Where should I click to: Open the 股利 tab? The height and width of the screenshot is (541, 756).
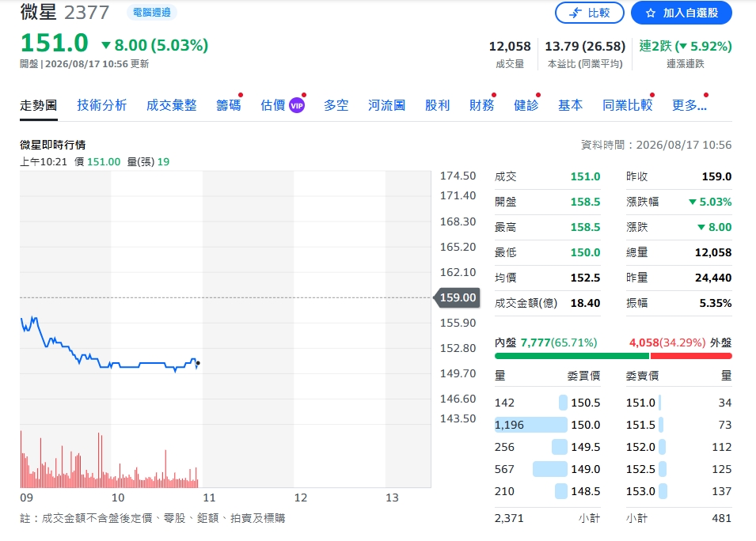pyautogui.click(x=437, y=105)
